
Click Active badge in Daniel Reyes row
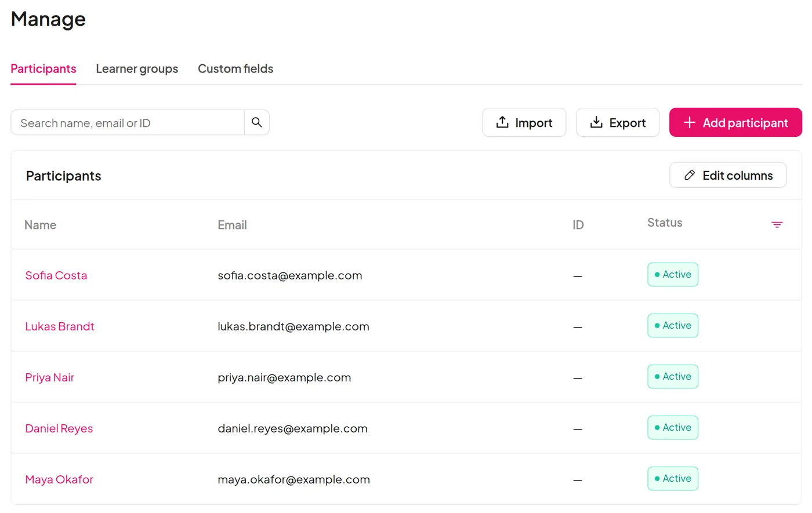pyautogui.click(x=673, y=427)
